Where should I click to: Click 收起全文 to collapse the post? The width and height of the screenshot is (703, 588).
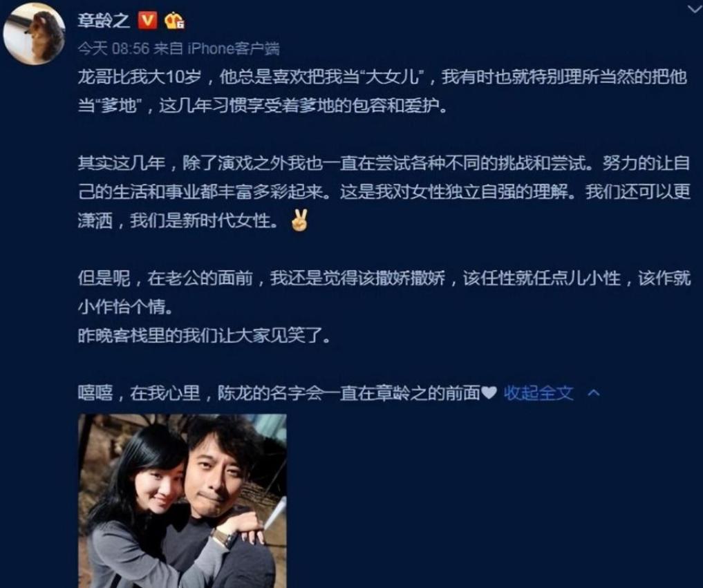(538, 393)
